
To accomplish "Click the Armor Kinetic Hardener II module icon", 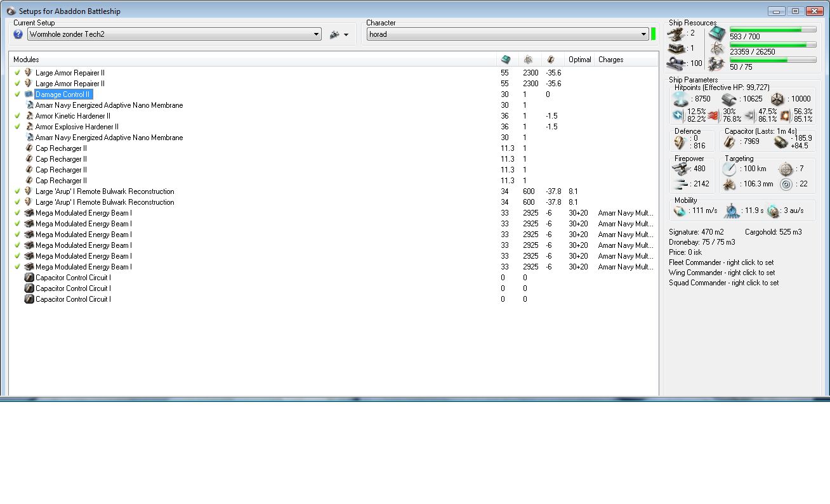I will tap(29, 116).
